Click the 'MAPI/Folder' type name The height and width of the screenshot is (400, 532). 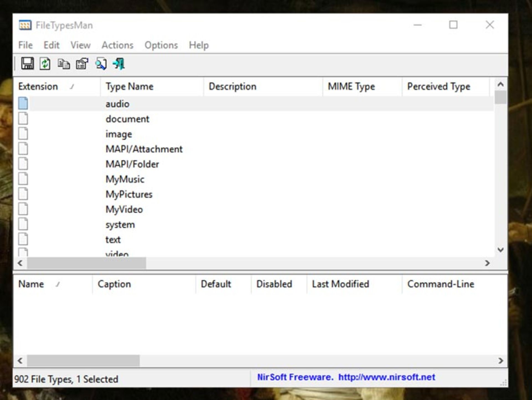(132, 164)
